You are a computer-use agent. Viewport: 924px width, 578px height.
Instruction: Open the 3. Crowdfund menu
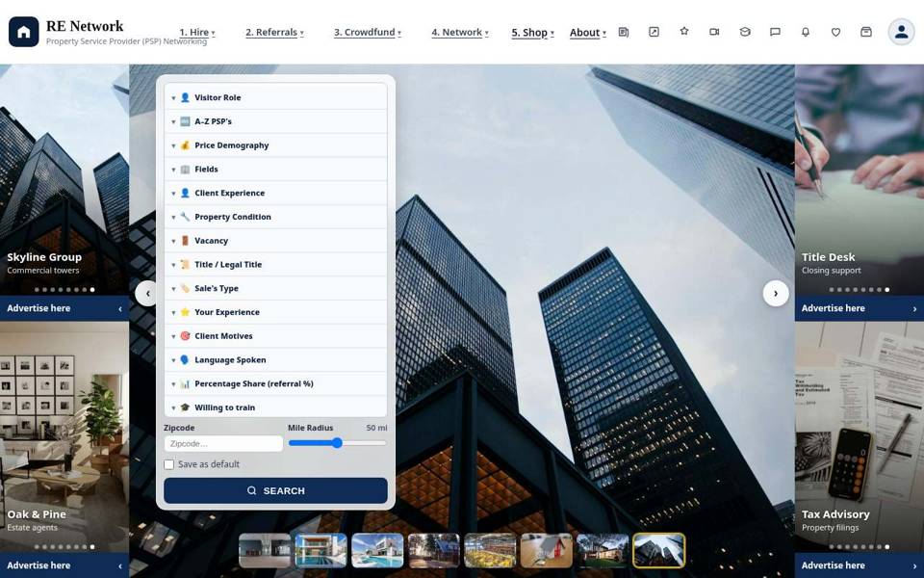[368, 33]
